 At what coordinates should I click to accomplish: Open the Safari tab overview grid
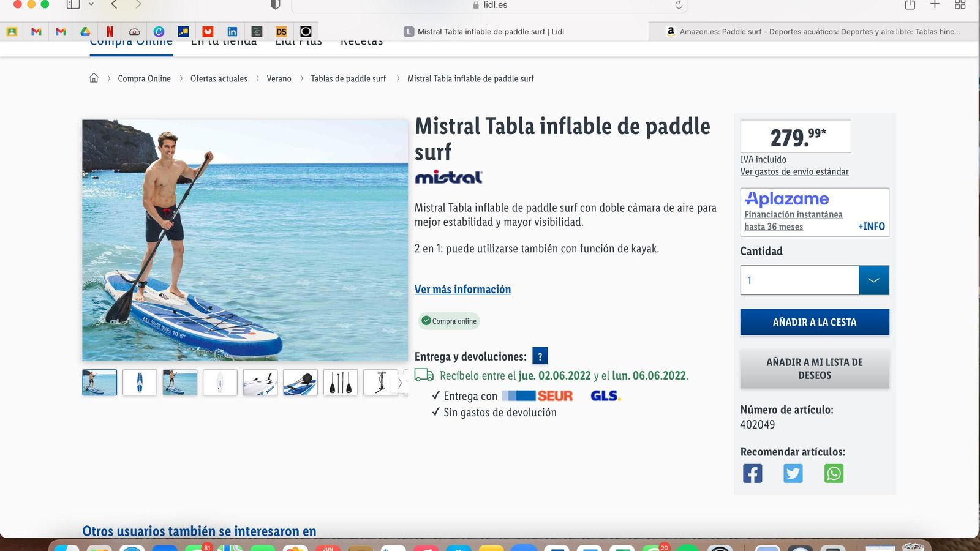click(960, 6)
